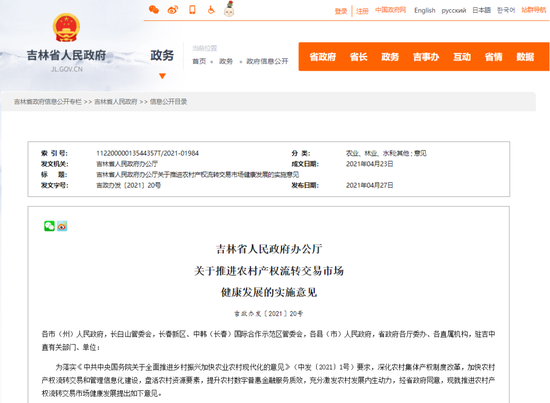Share article via green WeChat icon
The image size is (550, 403).
[49, 226]
